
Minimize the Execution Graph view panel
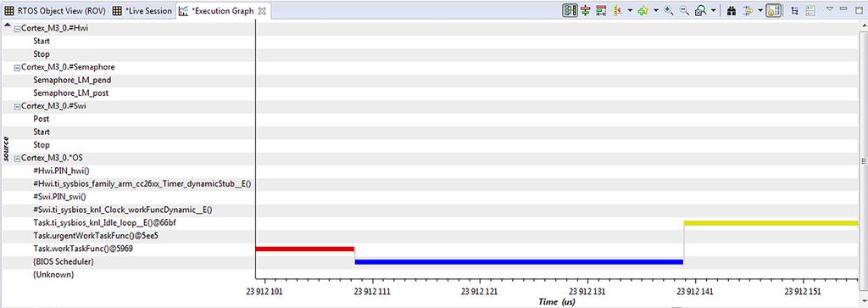click(843, 8)
